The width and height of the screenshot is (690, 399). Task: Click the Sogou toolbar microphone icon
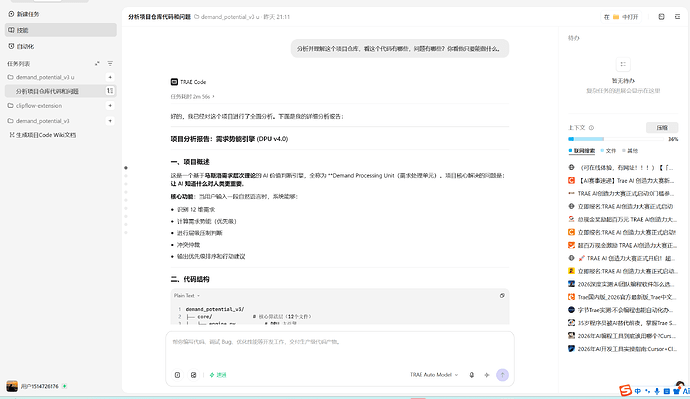(657, 391)
